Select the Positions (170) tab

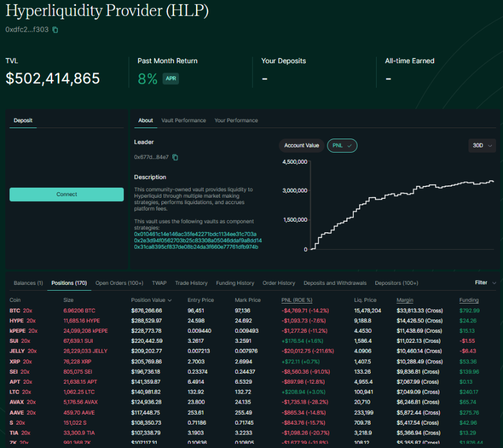click(x=69, y=283)
